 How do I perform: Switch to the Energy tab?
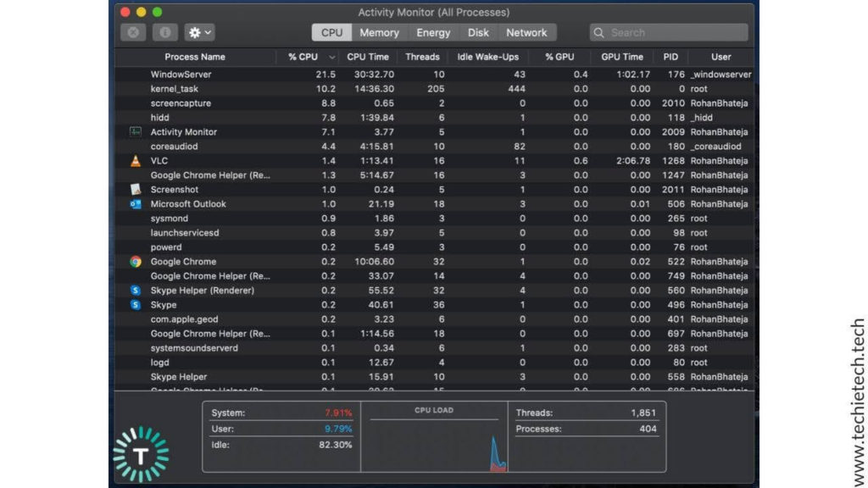click(433, 32)
